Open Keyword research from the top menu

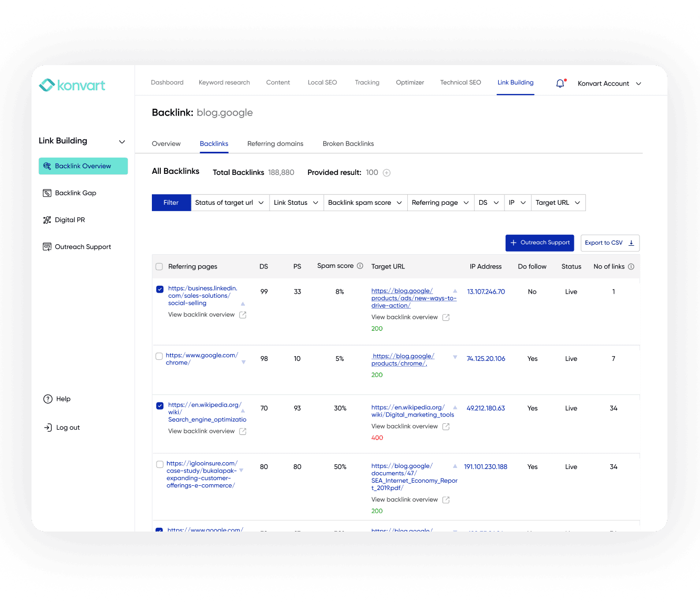pos(224,82)
